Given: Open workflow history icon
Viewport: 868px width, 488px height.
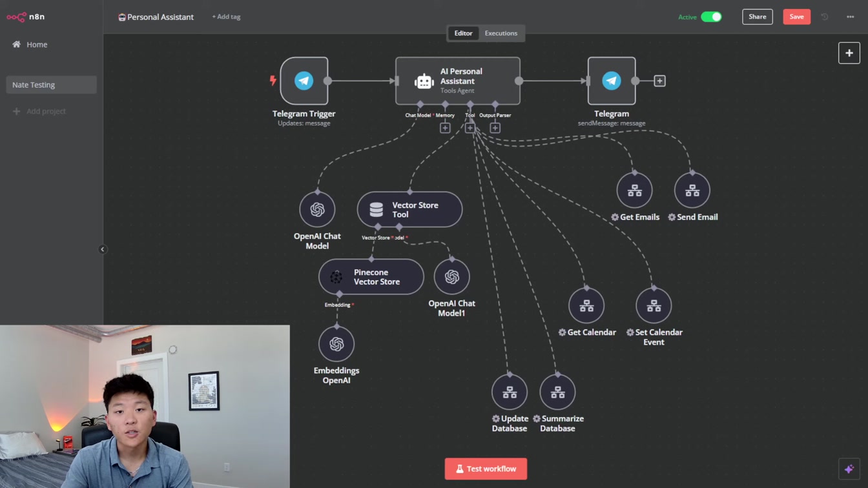Looking at the screenshot, I should (x=825, y=17).
